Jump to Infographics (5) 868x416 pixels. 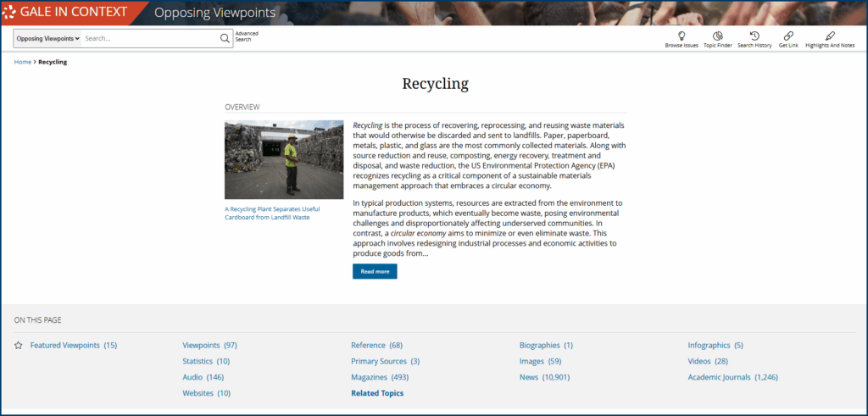click(715, 345)
